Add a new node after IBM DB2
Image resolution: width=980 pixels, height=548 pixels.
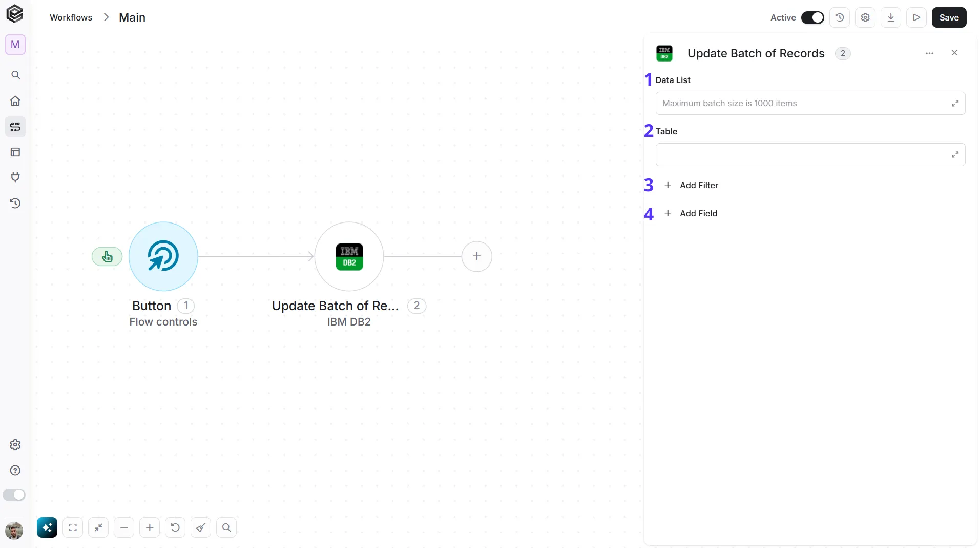[x=477, y=256]
